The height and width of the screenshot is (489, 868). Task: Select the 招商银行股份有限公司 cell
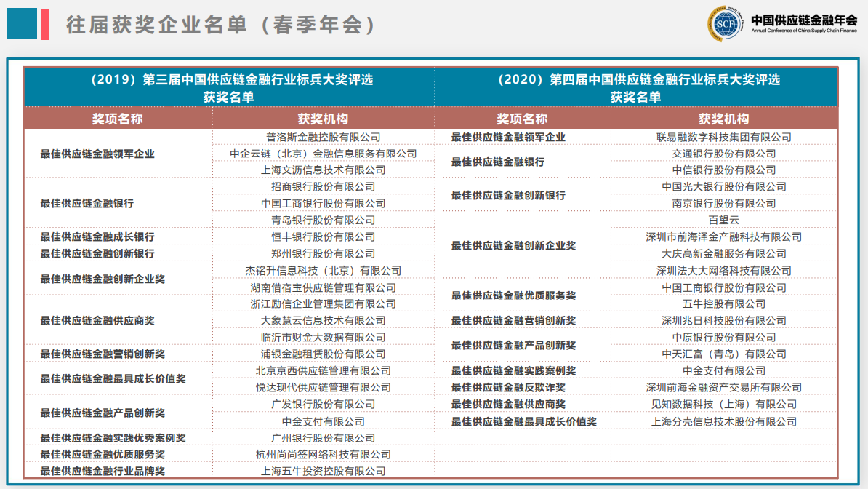click(x=323, y=187)
